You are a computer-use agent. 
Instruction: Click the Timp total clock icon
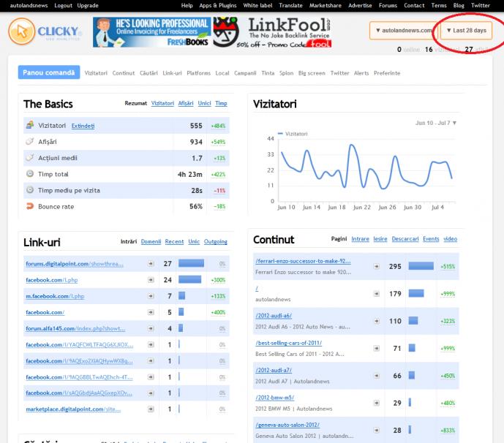click(x=30, y=173)
